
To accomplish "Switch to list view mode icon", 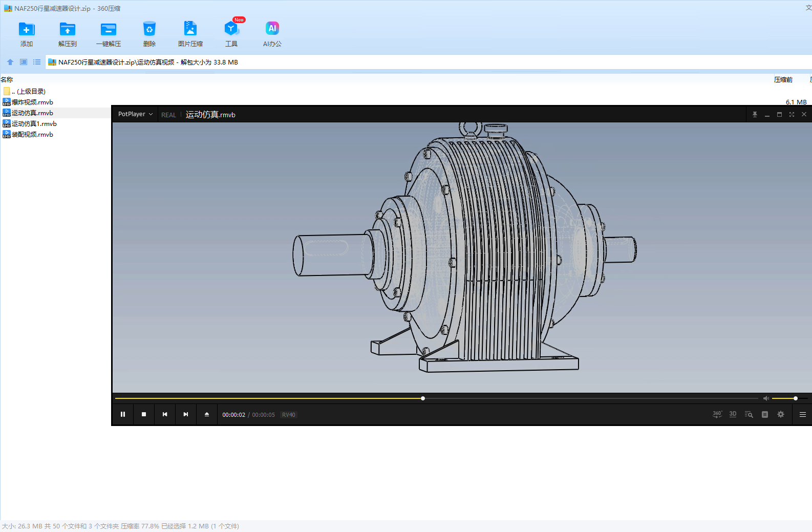I will click(x=37, y=62).
